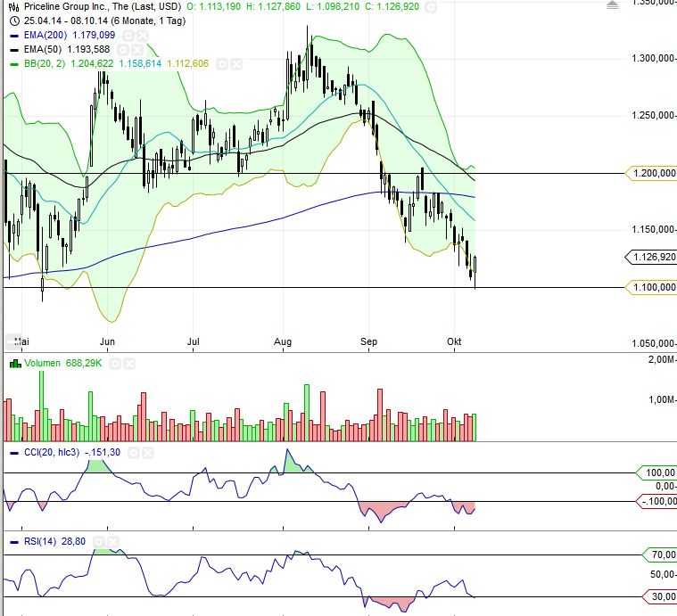
Task: Click BB middle band value 1.158,614
Action: [x=140, y=64]
